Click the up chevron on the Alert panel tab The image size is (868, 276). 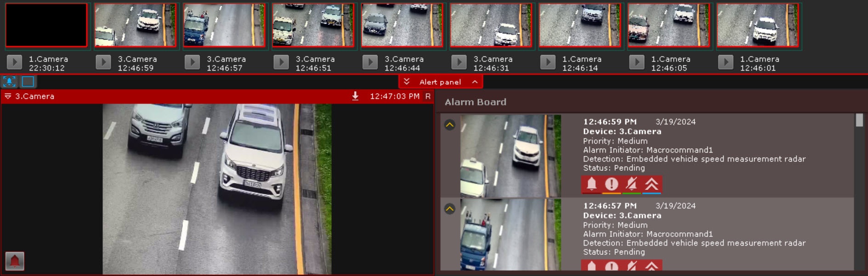[x=475, y=82]
